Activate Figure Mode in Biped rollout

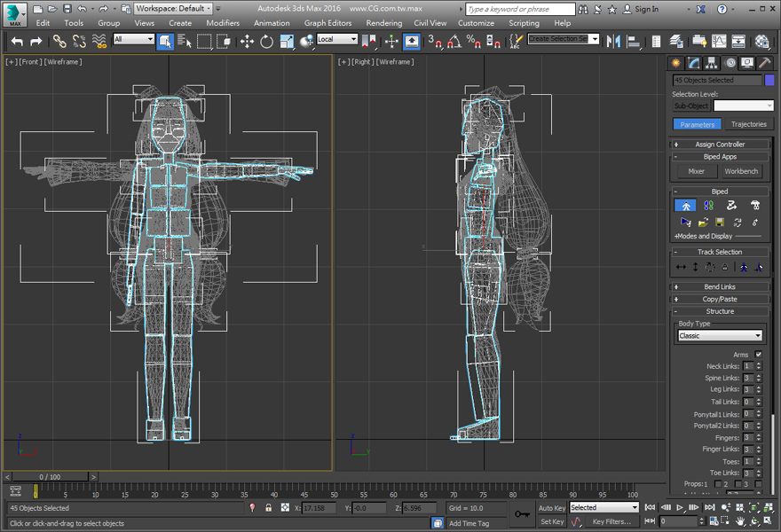[684, 205]
